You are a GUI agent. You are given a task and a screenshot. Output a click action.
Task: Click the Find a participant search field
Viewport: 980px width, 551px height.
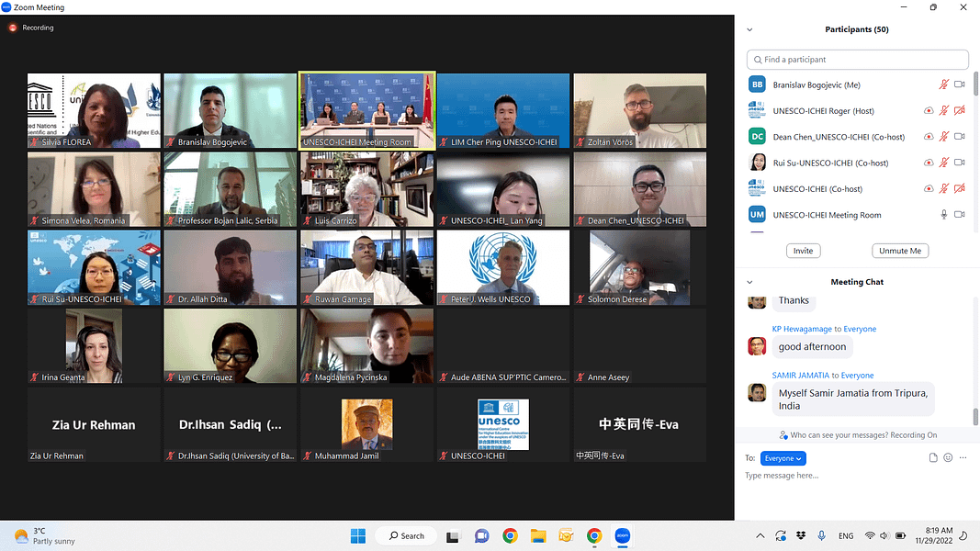pos(857,60)
